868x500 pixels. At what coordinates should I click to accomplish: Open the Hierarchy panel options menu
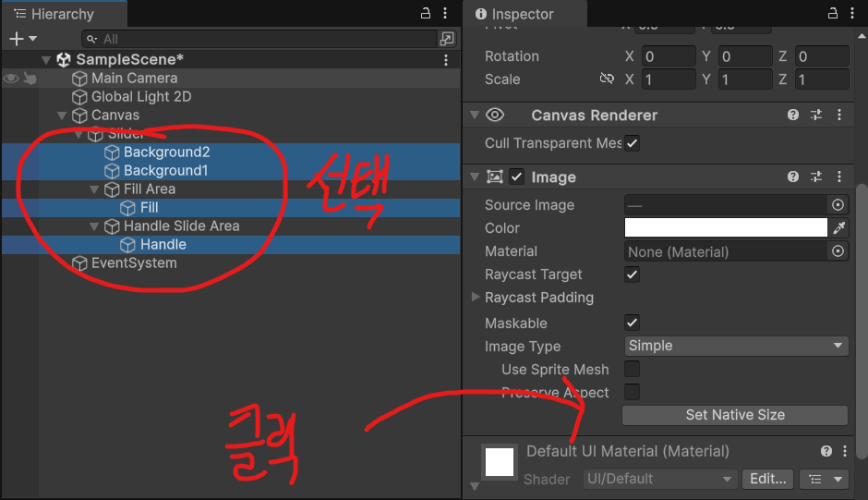click(445, 13)
